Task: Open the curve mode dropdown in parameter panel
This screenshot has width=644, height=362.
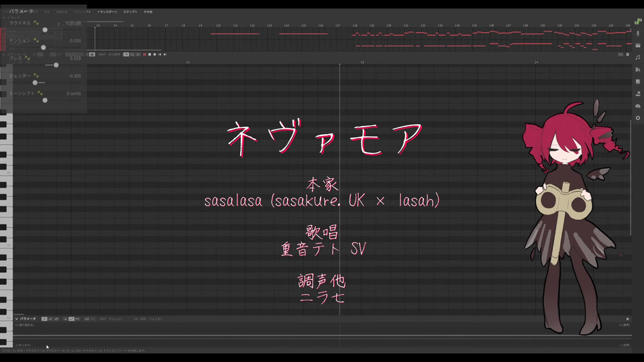Action: coord(66,319)
